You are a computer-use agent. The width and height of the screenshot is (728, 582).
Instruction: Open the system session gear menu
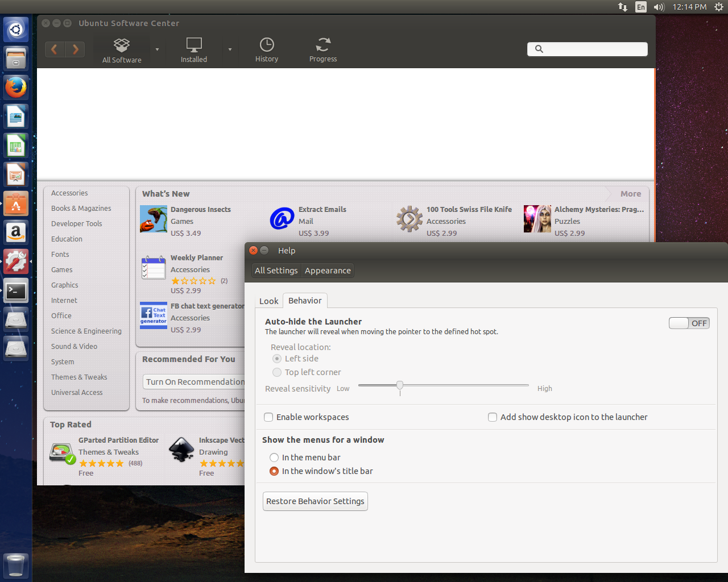(719, 7)
